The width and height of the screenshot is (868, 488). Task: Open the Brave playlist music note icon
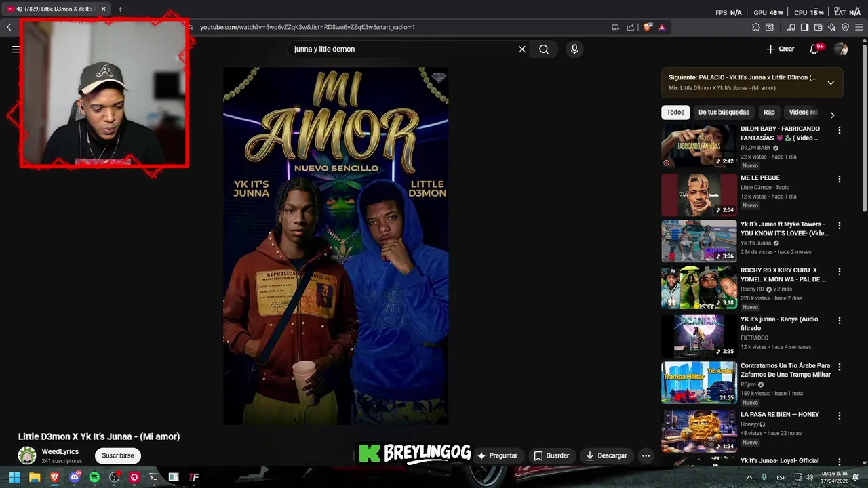pyautogui.click(x=791, y=27)
